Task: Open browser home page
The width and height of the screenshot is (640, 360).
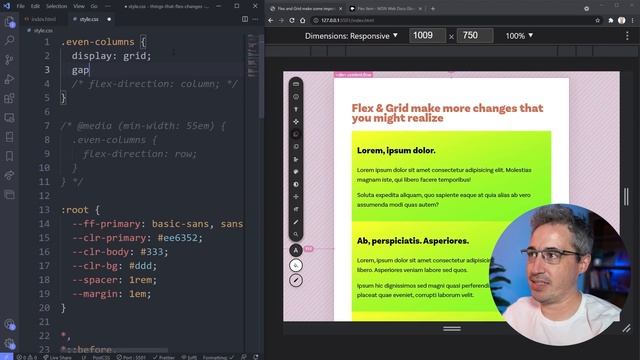Action: (x=302, y=20)
